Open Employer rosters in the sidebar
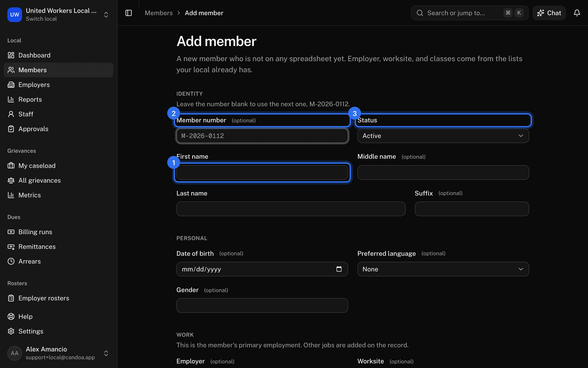The image size is (588, 368). (x=59, y=298)
